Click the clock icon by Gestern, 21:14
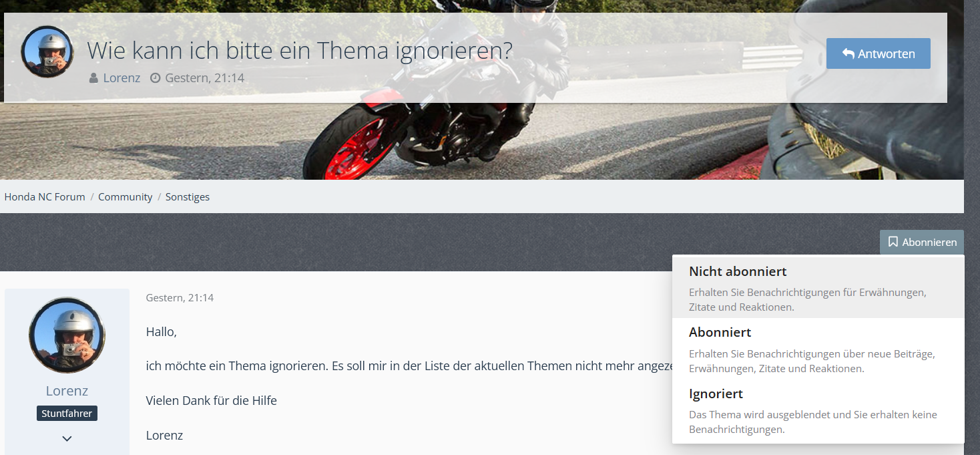980x455 pixels. tap(156, 78)
